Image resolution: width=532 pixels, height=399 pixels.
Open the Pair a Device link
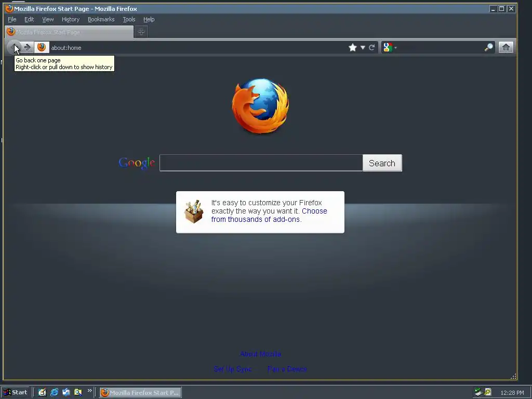pos(287,369)
